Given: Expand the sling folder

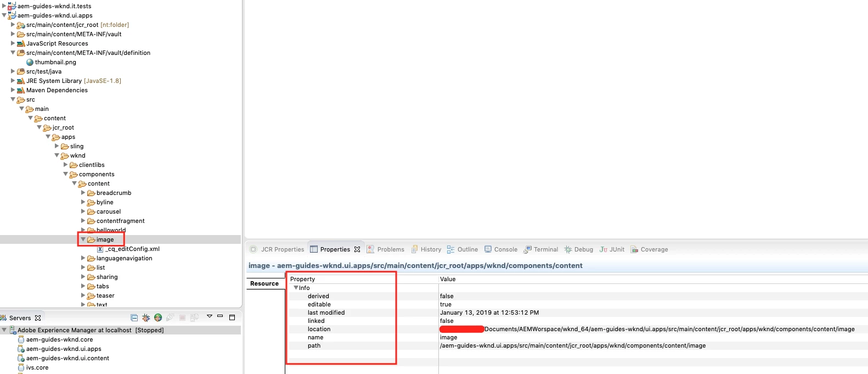Looking at the screenshot, I should pyautogui.click(x=57, y=146).
